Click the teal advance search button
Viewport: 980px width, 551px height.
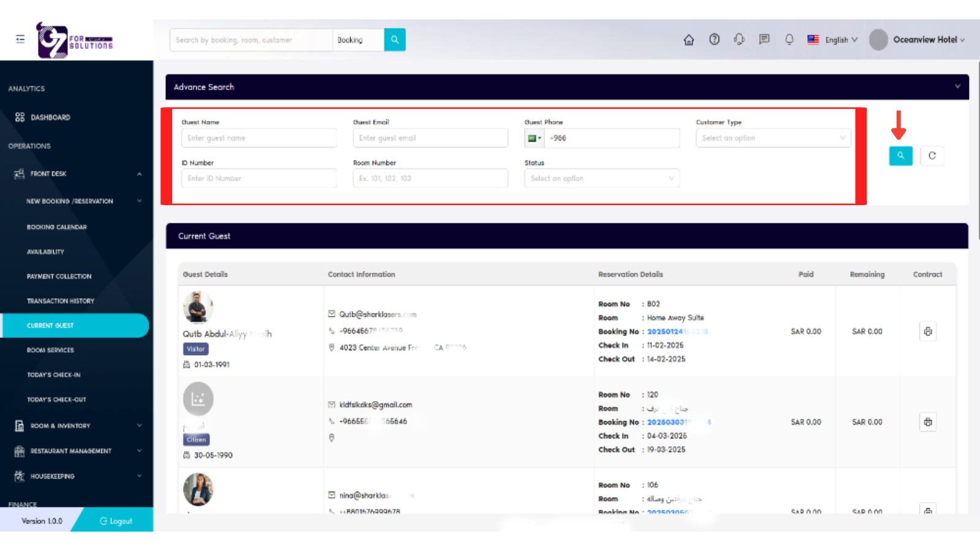pyautogui.click(x=900, y=156)
